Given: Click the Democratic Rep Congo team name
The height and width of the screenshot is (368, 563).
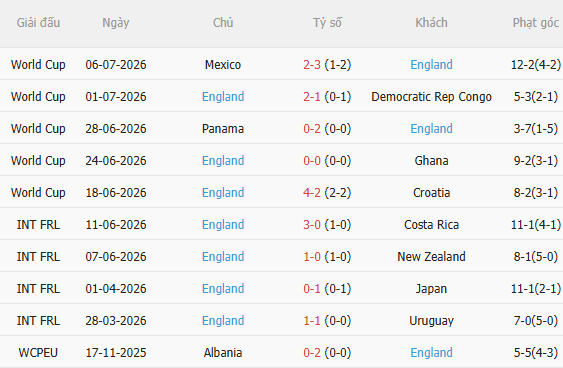Looking at the screenshot, I should (x=431, y=97).
